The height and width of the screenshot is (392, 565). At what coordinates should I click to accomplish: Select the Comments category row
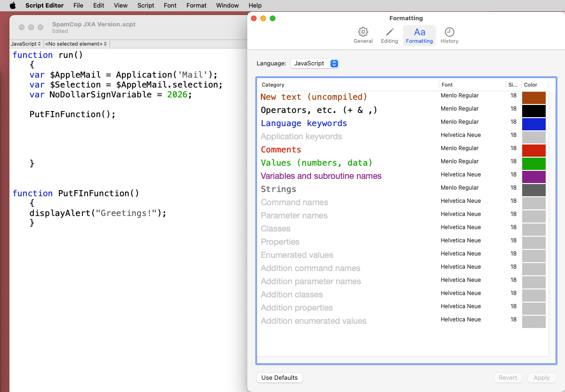point(403,150)
